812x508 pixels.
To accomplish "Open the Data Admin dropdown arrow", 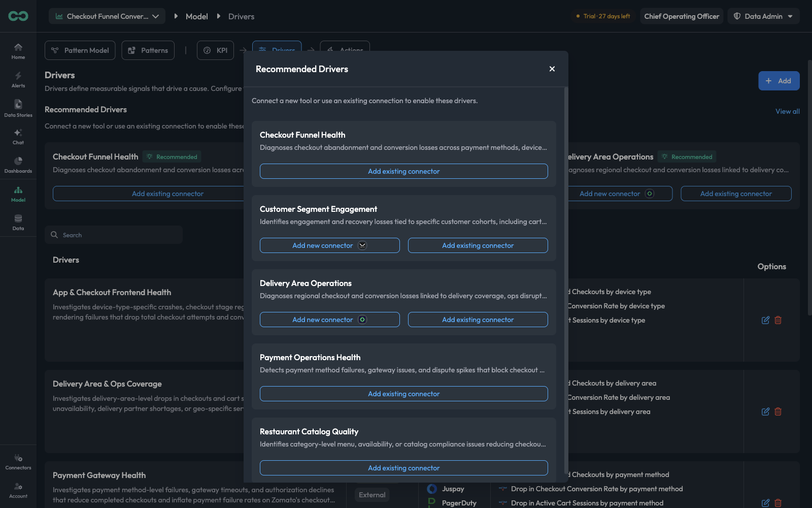I will coord(790,16).
